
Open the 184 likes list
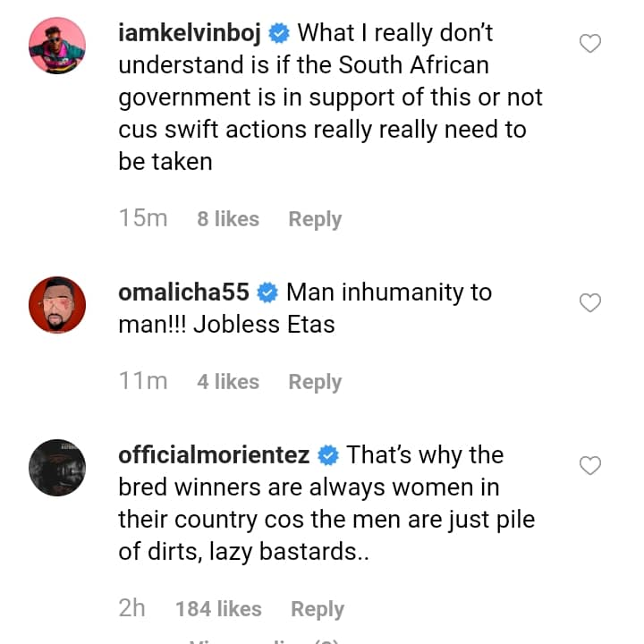pyautogui.click(x=218, y=609)
